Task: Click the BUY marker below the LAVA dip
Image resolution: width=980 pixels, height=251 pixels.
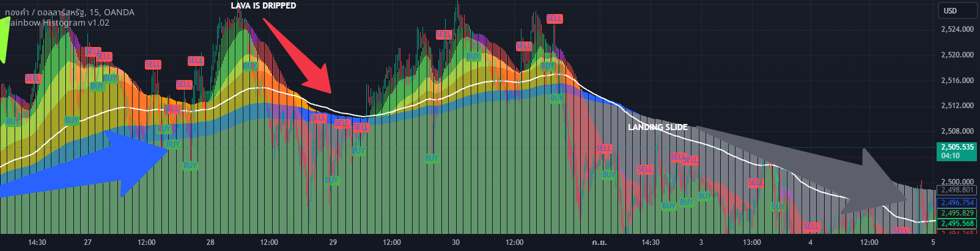Action: [331, 180]
